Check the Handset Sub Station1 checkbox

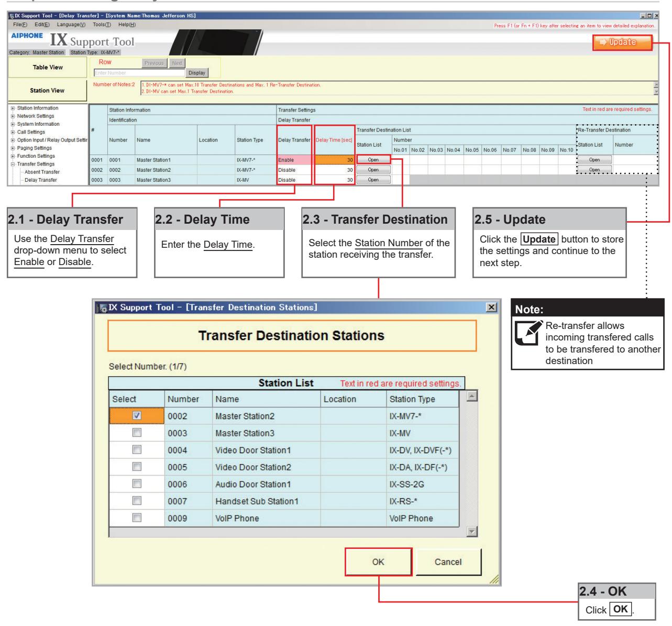137,501
